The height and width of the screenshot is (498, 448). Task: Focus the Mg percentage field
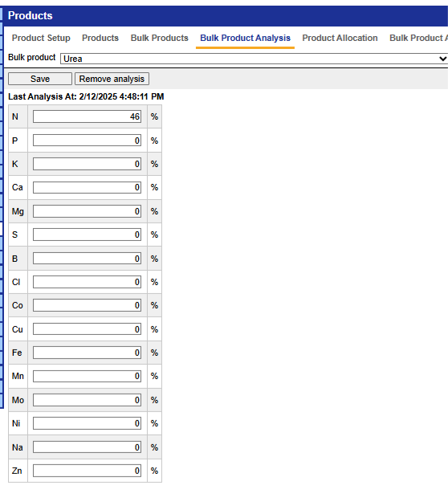click(x=87, y=211)
